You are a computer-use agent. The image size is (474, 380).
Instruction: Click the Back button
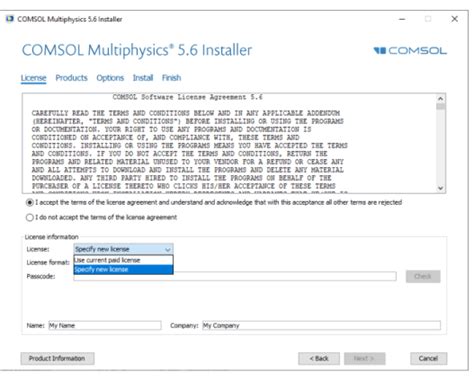(x=319, y=358)
